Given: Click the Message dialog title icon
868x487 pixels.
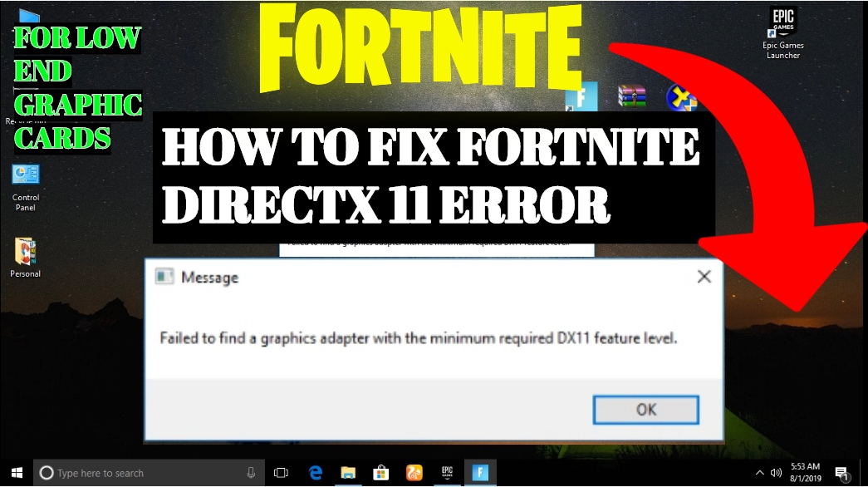Looking at the screenshot, I should pos(164,277).
